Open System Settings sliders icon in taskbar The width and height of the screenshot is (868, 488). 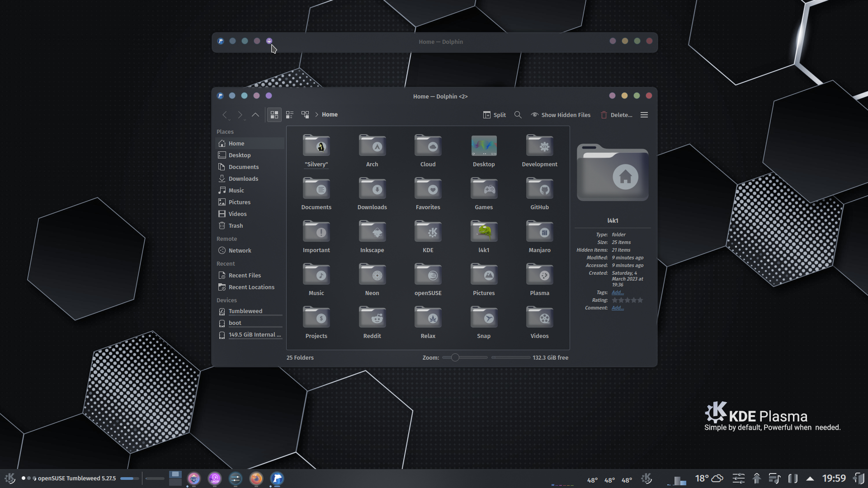coord(236,479)
